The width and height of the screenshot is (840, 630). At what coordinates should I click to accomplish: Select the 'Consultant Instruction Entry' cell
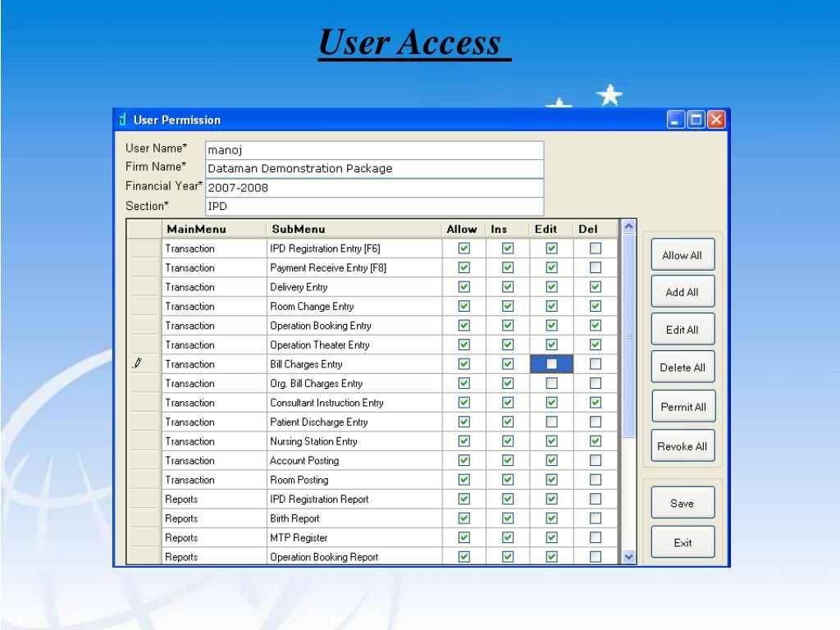(x=354, y=402)
